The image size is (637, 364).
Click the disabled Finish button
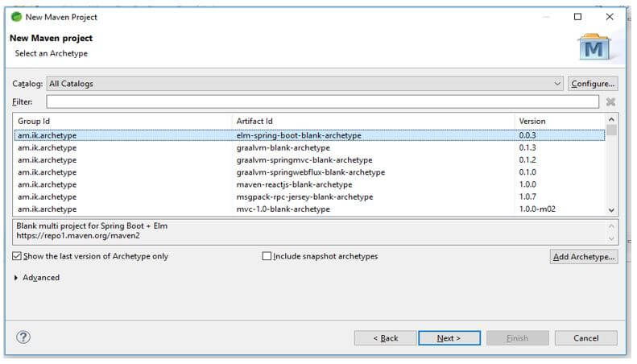518,338
